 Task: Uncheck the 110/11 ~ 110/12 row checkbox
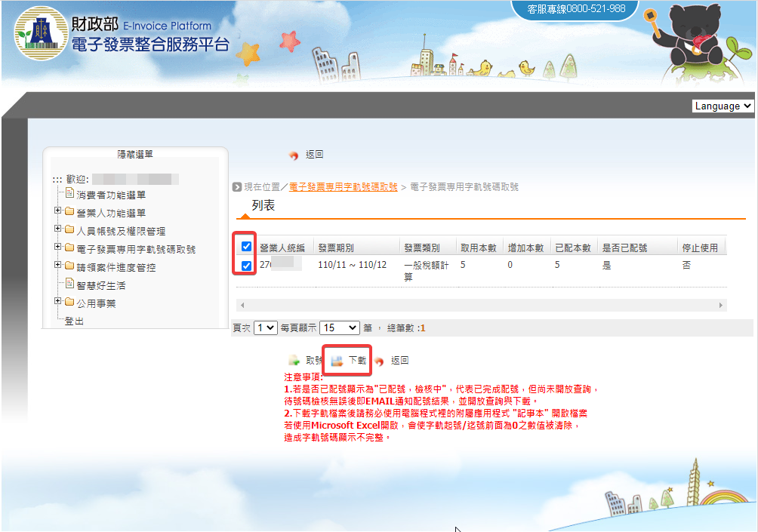click(246, 266)
